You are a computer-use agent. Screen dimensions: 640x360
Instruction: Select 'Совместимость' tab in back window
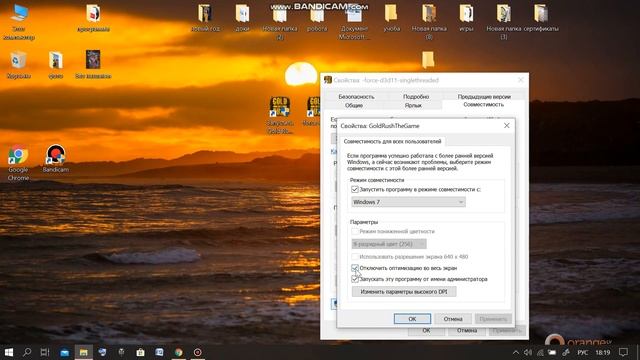[483, 104]
